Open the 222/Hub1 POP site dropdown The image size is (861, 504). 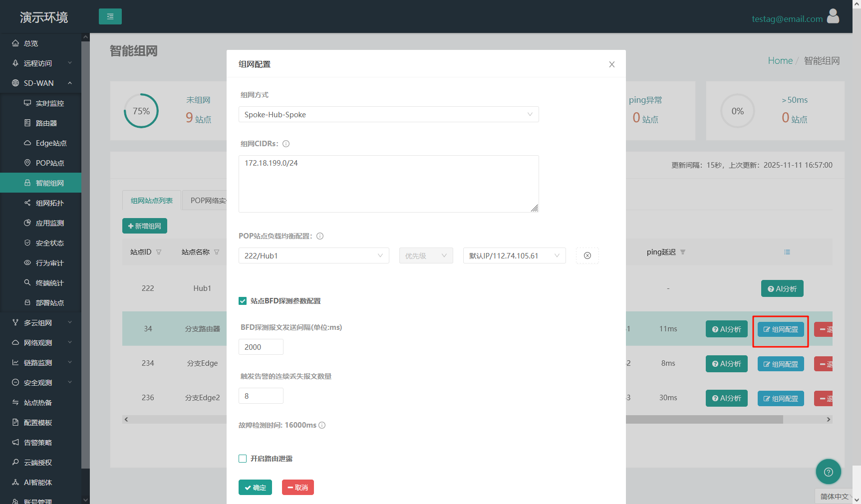314,255
